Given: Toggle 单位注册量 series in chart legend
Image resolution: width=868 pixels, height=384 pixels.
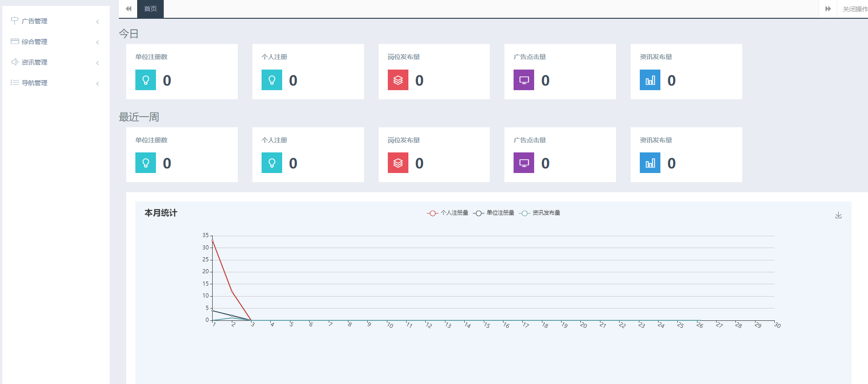Looking at the screenshot, I should pyautogui.click(x=493, y=213).
